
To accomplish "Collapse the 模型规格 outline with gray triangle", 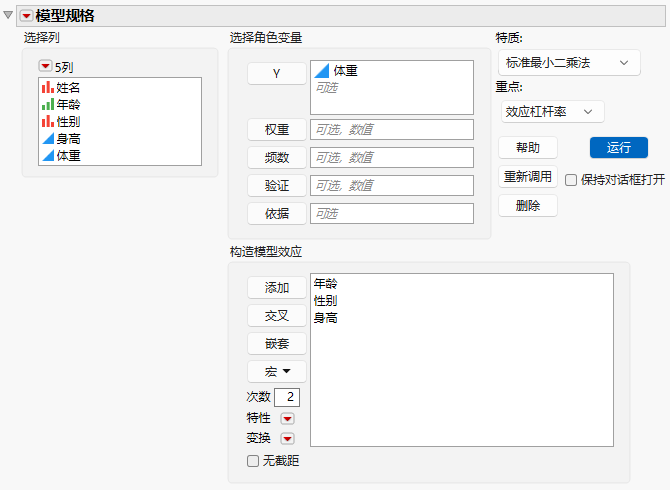I will pyautogui.click(x=8, y=15).
